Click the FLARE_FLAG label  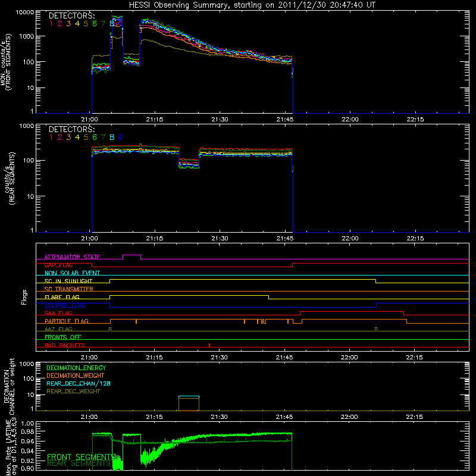pos(62,297)
